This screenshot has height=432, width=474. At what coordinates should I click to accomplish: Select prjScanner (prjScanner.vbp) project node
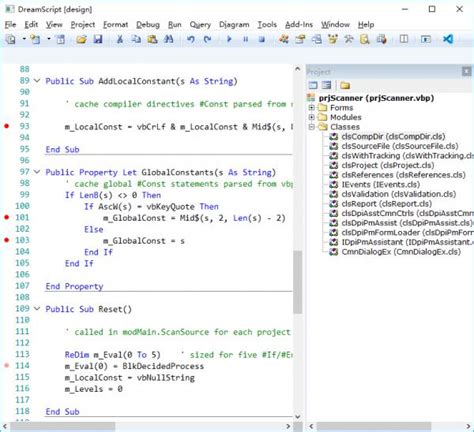pyautogui.click(x=376, y=98)
